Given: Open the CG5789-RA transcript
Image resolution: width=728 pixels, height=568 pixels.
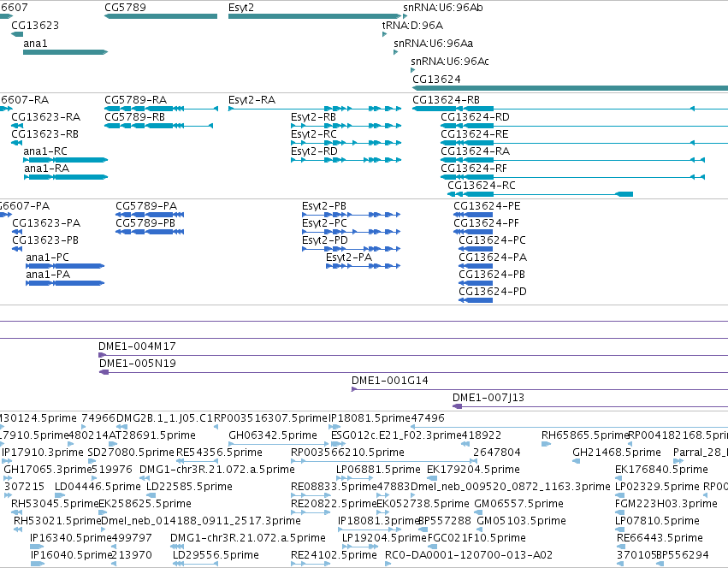Looking at the screenshot, I should tap(161, 109).
